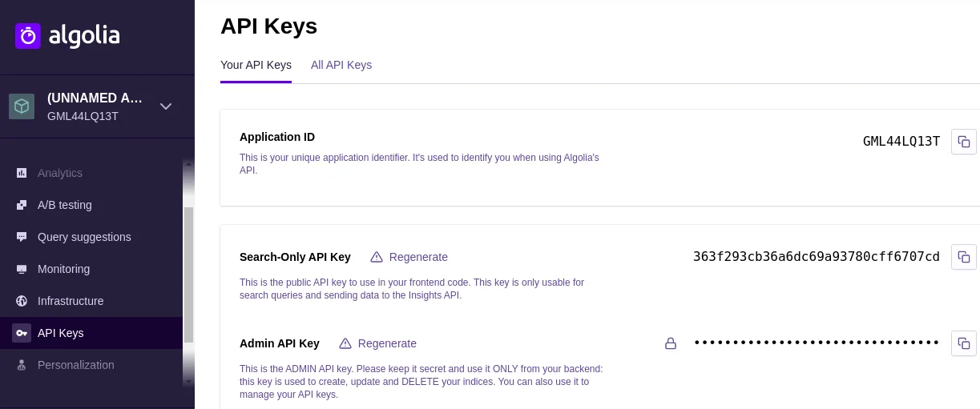The height and width of the screenshot is (409, 980).
Task: Copy the Application ID
Action: pos(964,142)
